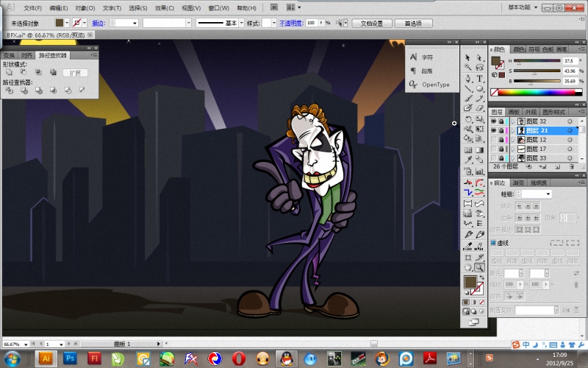This screenshot has height=368, width=588.
Task: Select the Hand tool
Action: pyautogui.click(x=467, y=268)
